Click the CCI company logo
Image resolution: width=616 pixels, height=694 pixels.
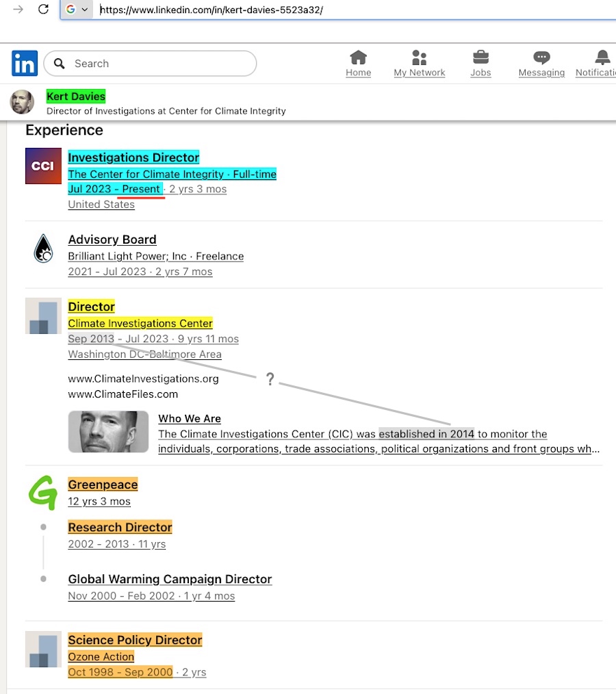pyautogui.click(x=43, y=166)
